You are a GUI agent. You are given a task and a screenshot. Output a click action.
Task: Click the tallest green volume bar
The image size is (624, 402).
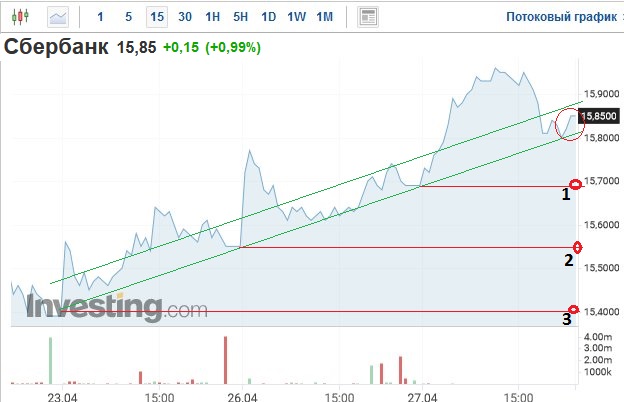(x=50, y=361)
